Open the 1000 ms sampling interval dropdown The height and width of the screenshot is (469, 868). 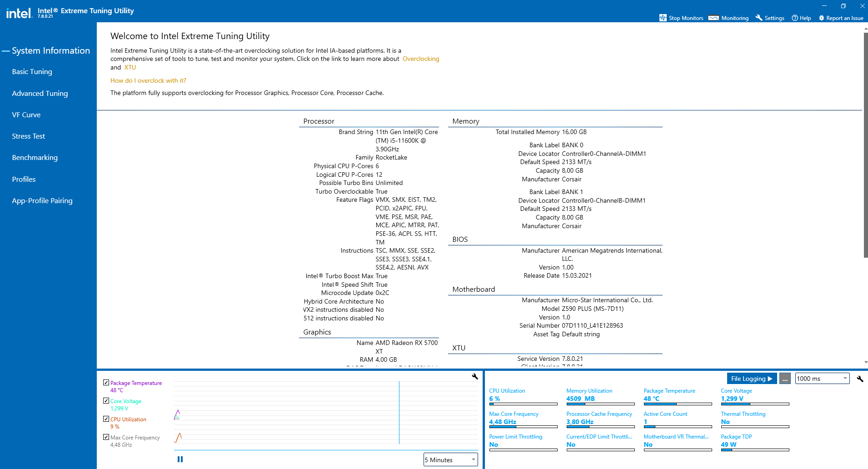[822, 379]
